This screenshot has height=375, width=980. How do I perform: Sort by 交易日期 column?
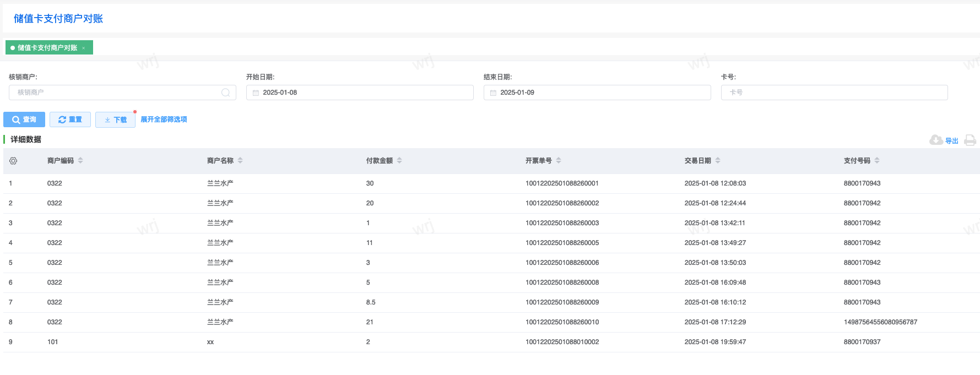718,160
